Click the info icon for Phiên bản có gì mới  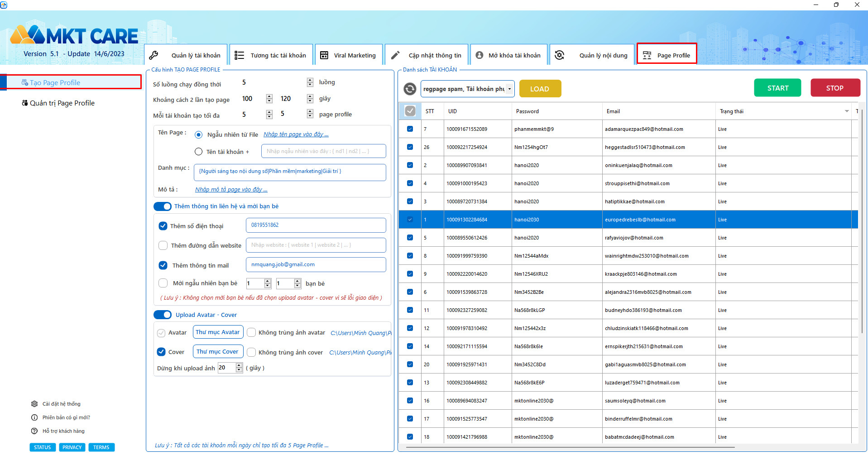(x=34, y=417)
